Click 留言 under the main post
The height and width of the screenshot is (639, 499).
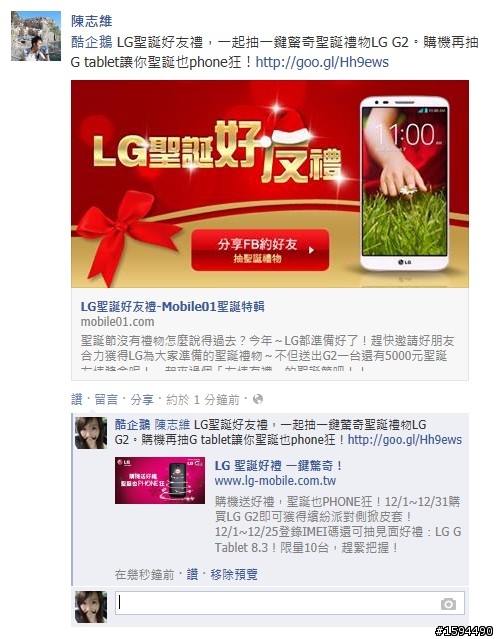pos(106,399)
